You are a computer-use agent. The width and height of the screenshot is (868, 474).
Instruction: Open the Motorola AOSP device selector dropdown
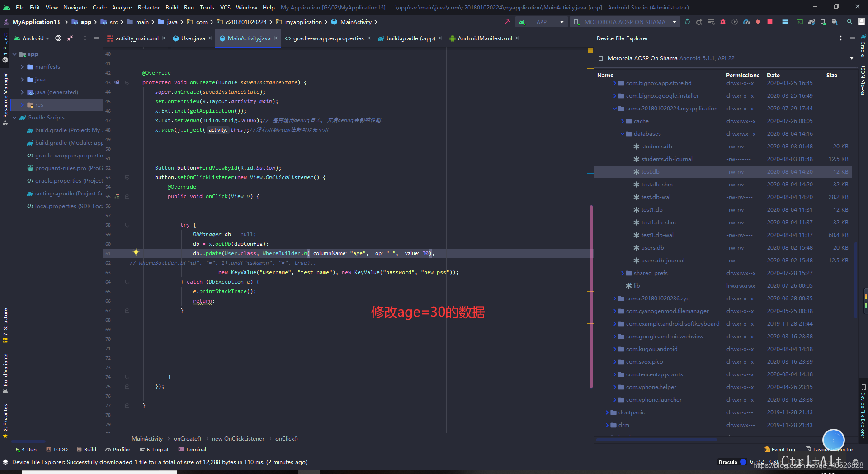[625, 22]
